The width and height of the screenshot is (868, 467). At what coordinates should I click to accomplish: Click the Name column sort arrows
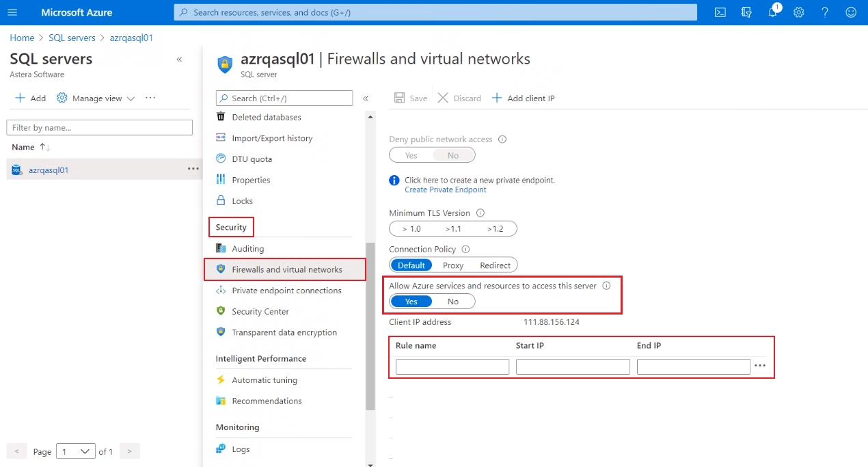pyautogui.click(x=45, y=147)
